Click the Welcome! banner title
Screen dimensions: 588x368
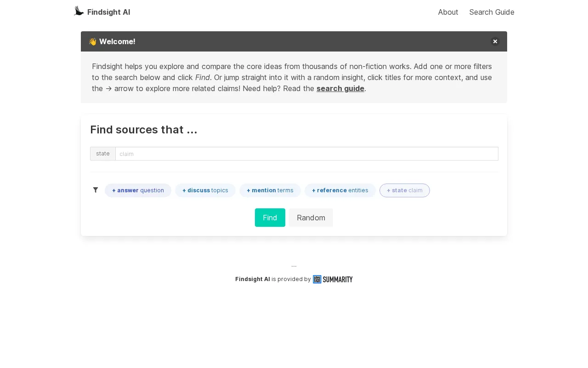point(112,41)
